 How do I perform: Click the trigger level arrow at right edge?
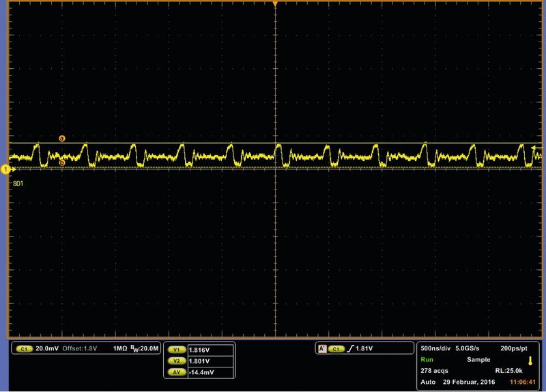click(535, 147)
